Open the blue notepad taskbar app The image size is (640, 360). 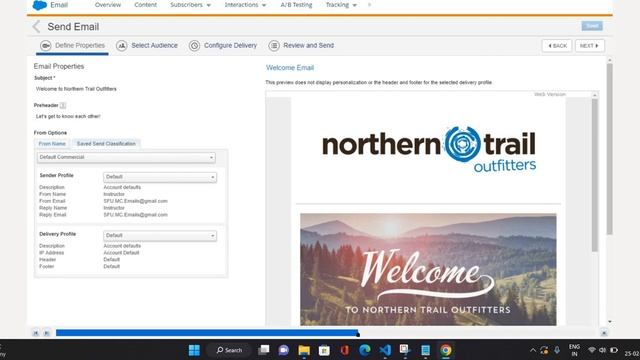pos(425,350)
